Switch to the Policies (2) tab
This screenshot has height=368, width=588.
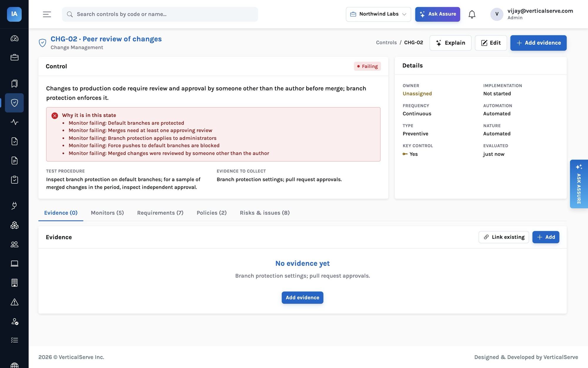tap(212, 213)
